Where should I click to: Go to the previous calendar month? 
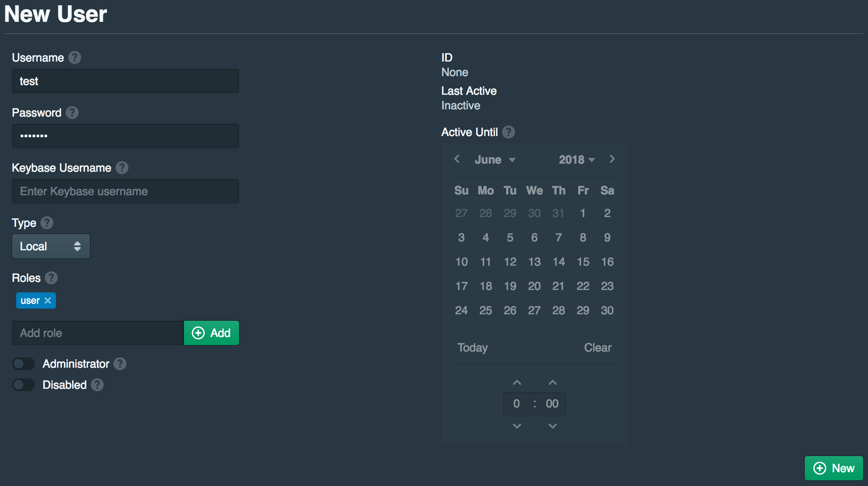457,159
